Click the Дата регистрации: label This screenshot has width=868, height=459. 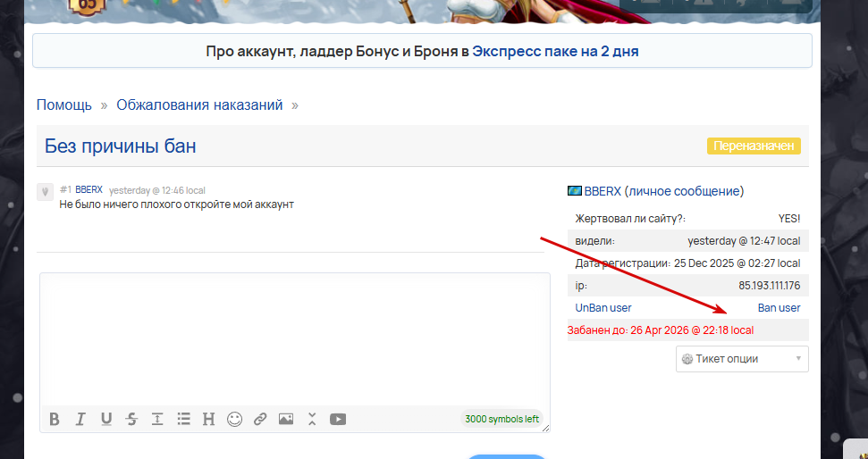(623, 263)
